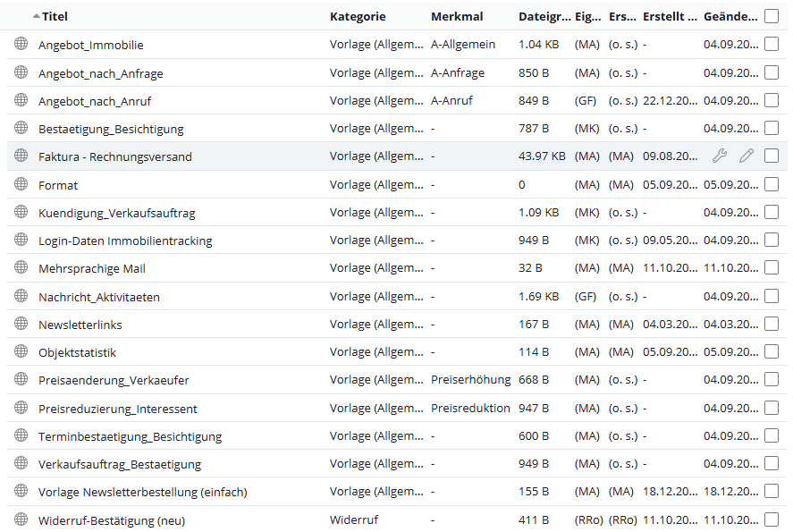Click pencil edit icon for Faktura - Rechnungsversand
793x532 pixels.
click(x=747, y=156)
